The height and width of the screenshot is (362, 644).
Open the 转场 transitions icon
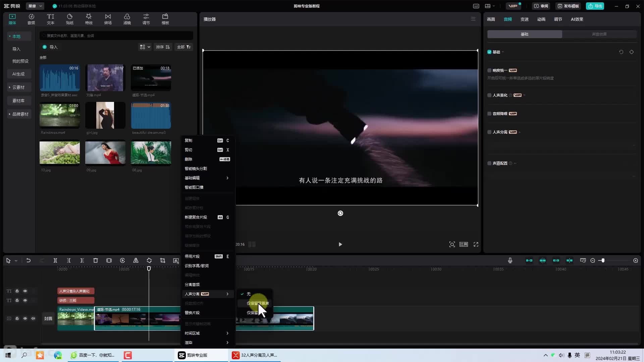tap(108, 19)
